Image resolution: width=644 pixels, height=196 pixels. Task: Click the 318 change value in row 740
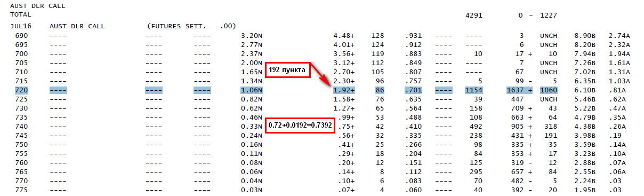click(x=551, y=126)
